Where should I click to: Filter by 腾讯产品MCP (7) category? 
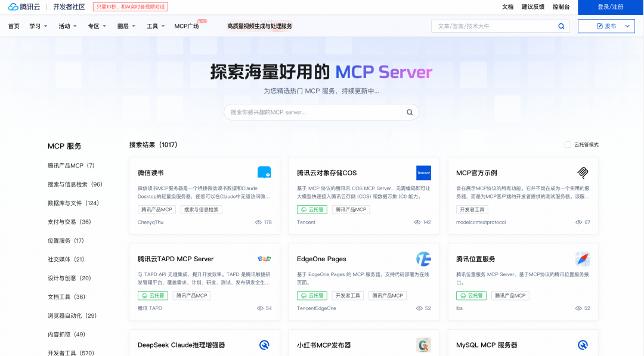(71, 165)
